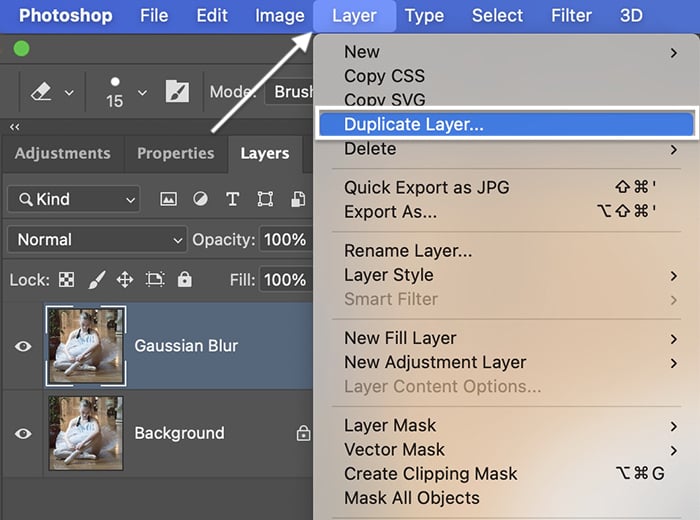Open the Kind filter dropdown

(74, 199)
